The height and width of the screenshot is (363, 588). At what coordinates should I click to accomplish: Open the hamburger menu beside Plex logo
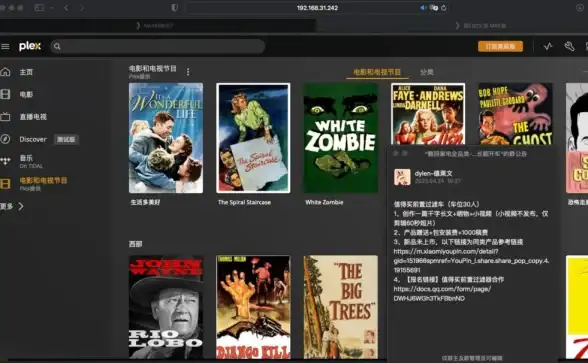click(x=5, y=46)
